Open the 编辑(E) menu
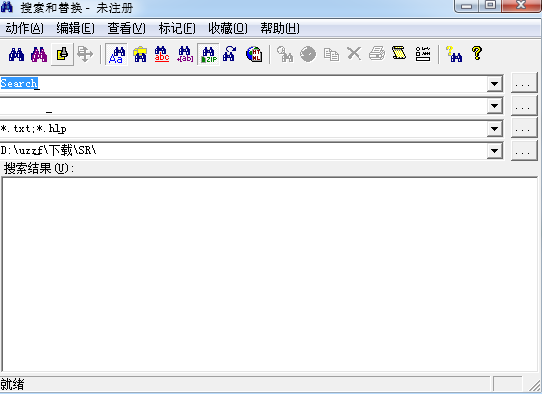This screenshot has width=542, height=394. tap(75, 28)
